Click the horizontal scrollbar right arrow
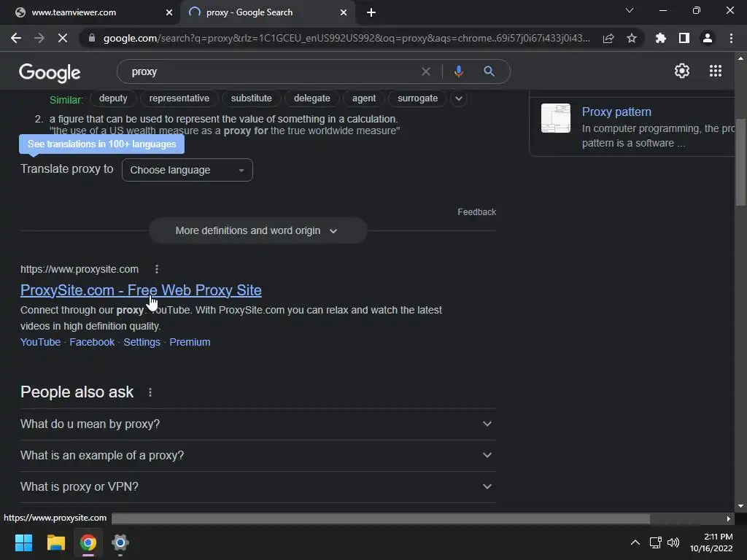This screenshot has width=747, height=560. [729, 518]
